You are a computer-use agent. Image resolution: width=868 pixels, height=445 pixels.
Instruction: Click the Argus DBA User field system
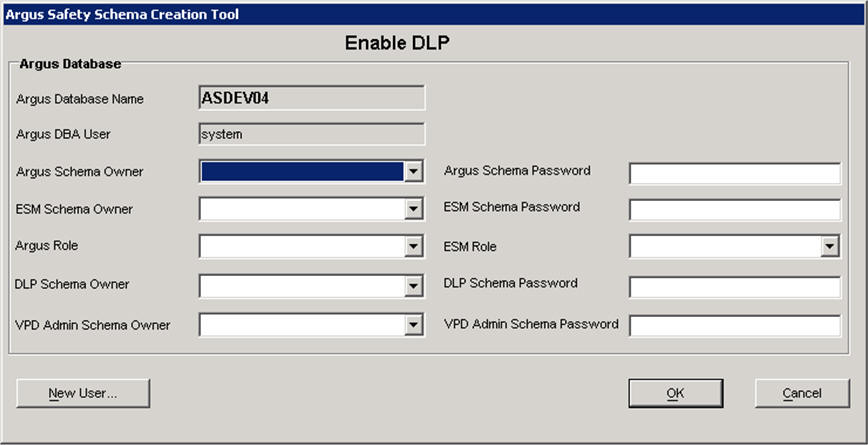312,134
